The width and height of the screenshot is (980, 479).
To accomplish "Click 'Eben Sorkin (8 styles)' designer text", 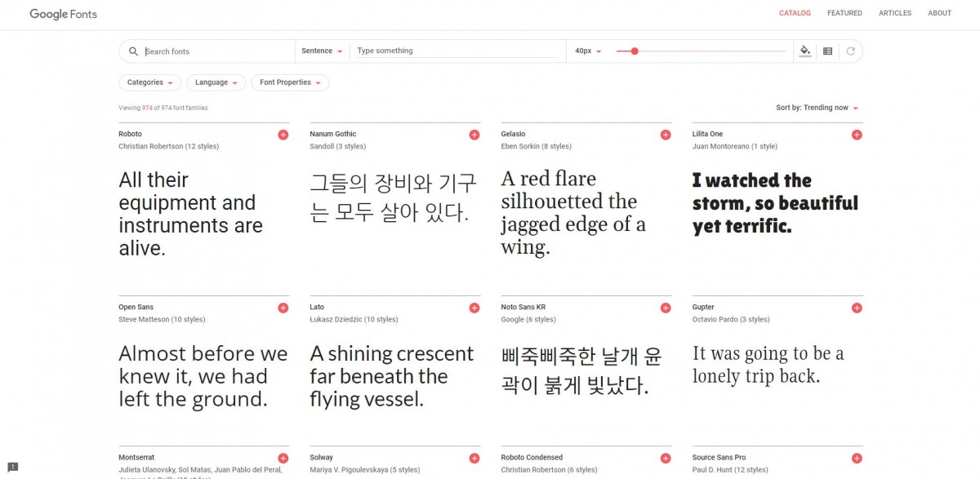I will [x=536, y=147].
